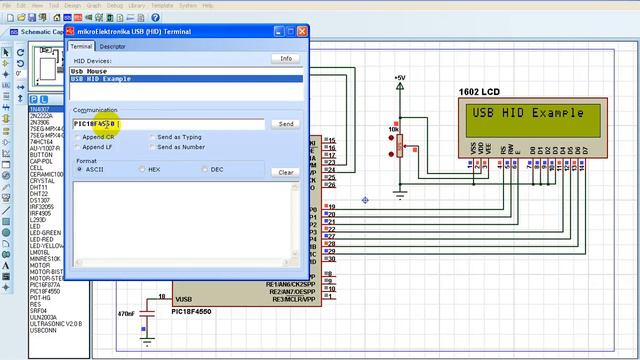Click the blue Schematic Capture toolbar icon

coord(67,18)
